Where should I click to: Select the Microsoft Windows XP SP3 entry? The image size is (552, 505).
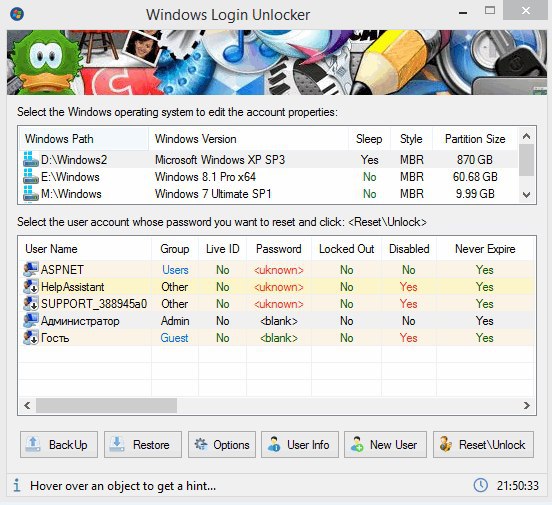(220, 160)
